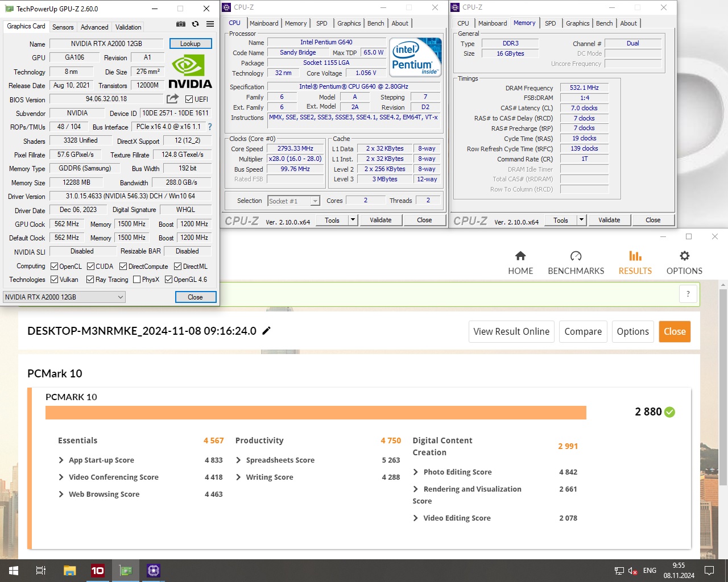This screenshot has height=582, width=728.
Task: Edit result name with pencil icon
Action: pyautogui.click(x=266, y=331)
